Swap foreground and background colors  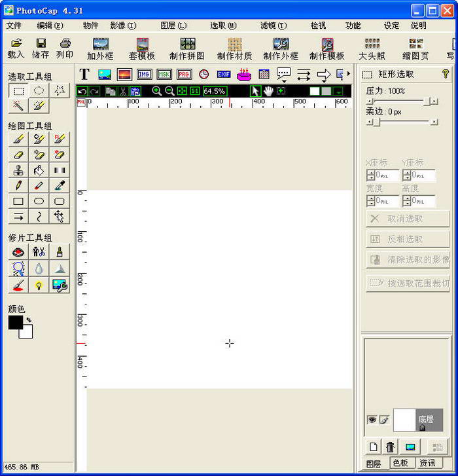pyautogui.click(x=29, y=320)
